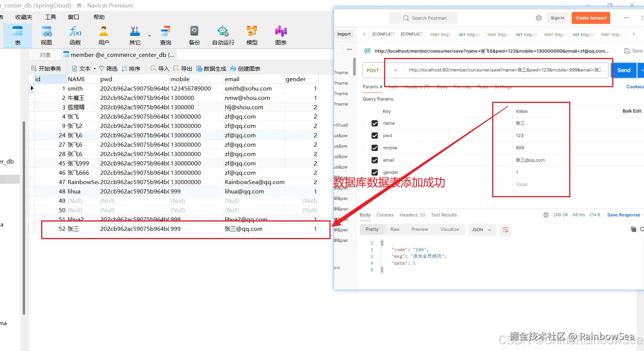Click the Postman network globe icon in response bar
Viewport: 644px width, 351px height.
pyautogui.click(x=546, y=215)
